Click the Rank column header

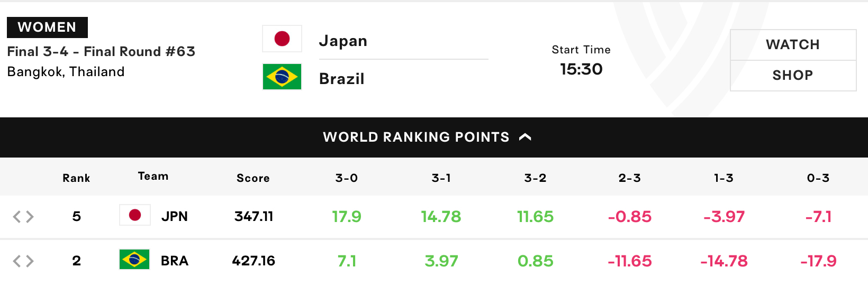point(76,178)
